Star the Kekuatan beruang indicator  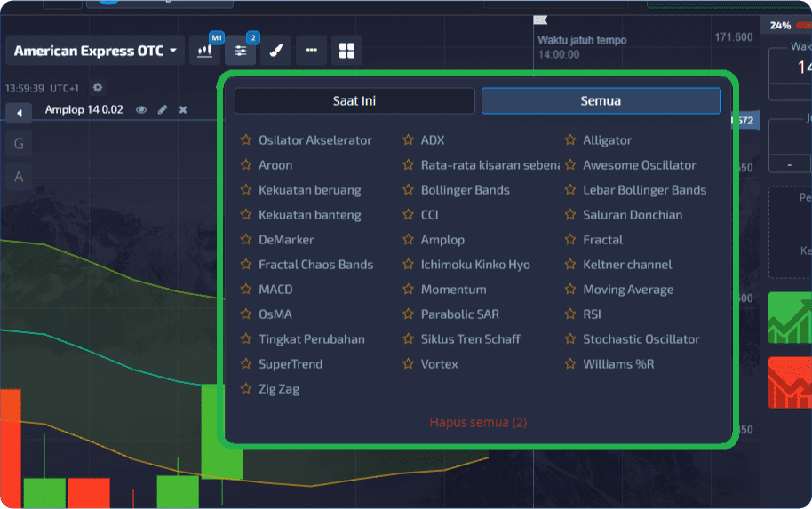246,189
